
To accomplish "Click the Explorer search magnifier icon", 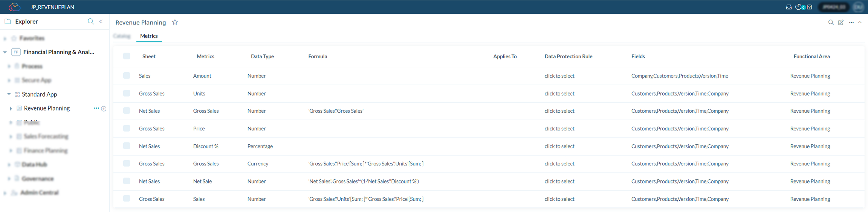I will [x=90, y=21].
